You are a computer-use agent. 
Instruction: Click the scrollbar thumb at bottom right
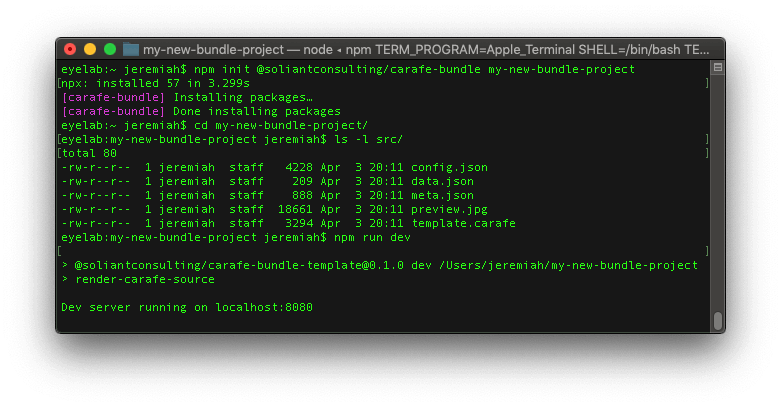(x=717, y=320)
